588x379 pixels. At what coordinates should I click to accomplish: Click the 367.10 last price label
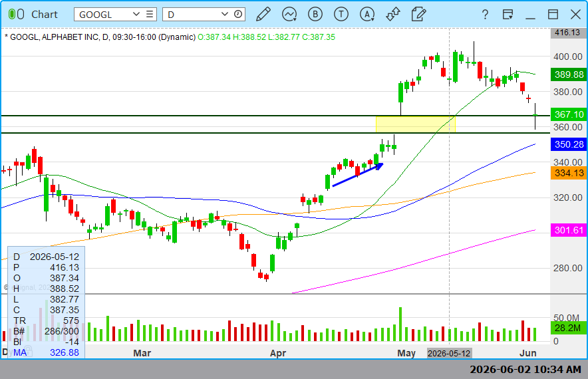[x=569, y=114]
